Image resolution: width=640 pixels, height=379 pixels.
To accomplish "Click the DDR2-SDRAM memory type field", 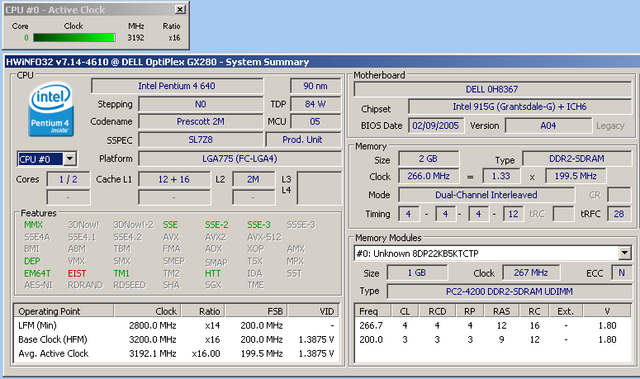I will click(576, 159).
